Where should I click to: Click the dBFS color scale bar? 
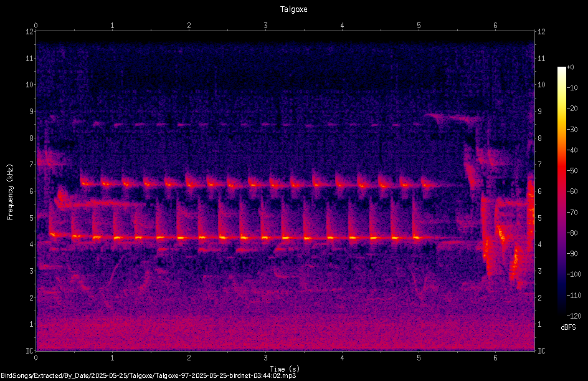[561, 191]
